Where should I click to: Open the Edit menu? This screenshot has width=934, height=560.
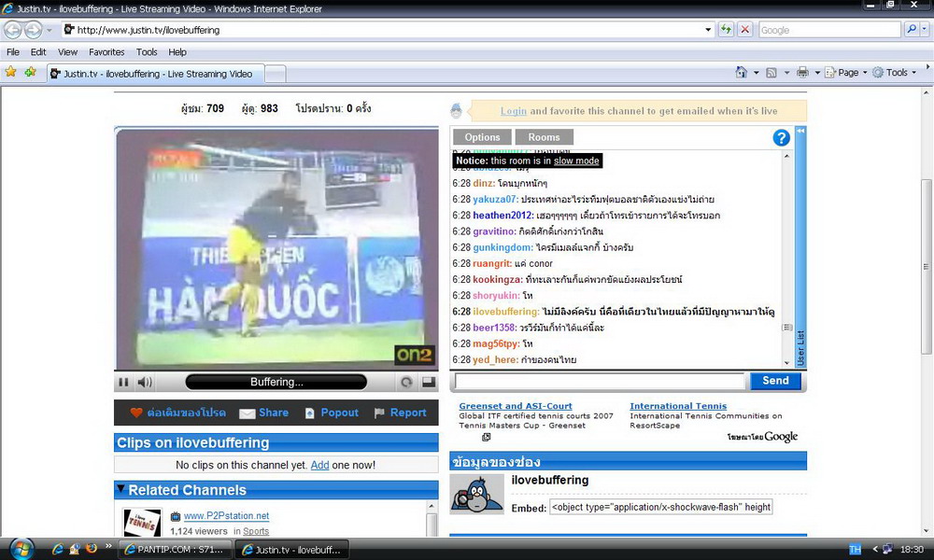click(x=38, y=51)
